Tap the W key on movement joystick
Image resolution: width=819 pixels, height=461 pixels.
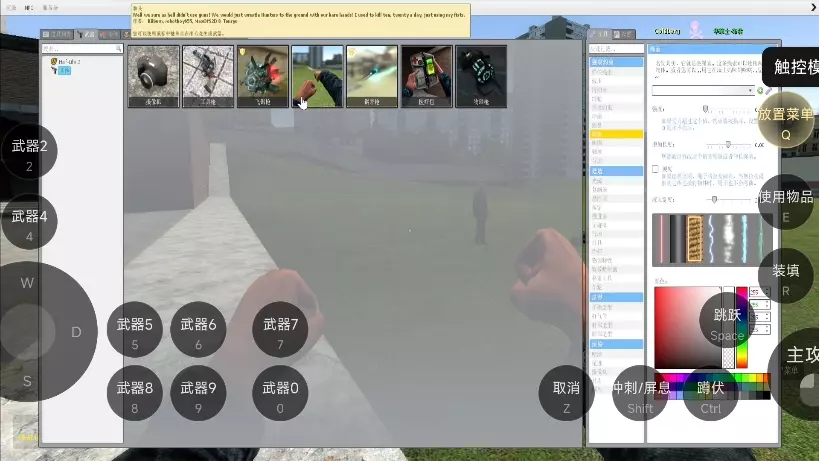[27, 283]
